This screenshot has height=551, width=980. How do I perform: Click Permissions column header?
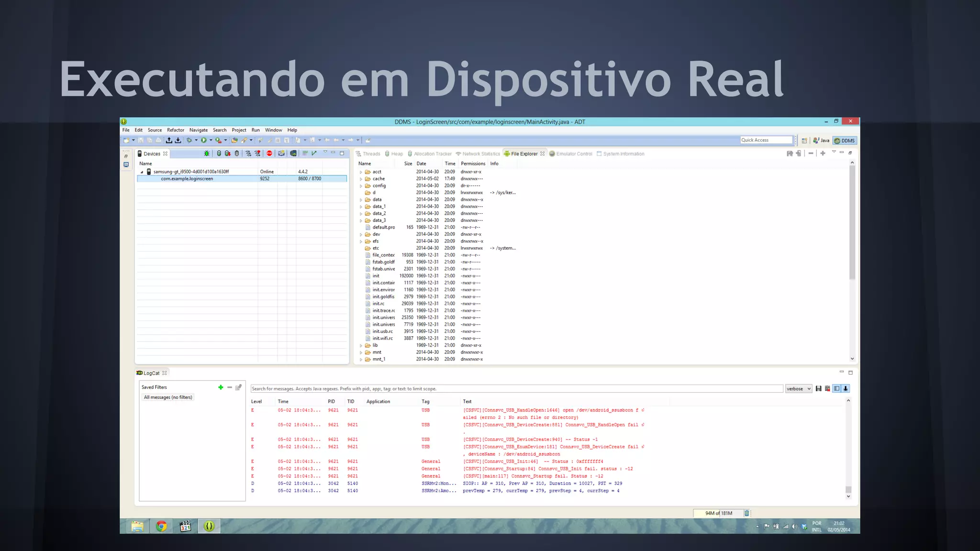pyautogui.click(x=473, y=164)
